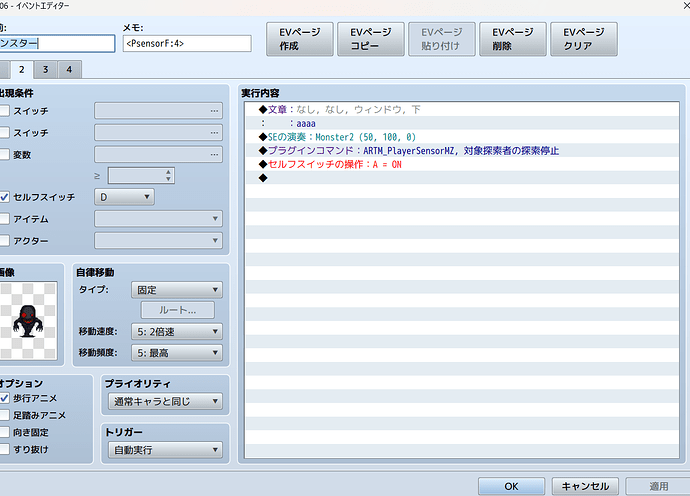
Task: Click the ellipsis on 変数 field
Action: 214,154
